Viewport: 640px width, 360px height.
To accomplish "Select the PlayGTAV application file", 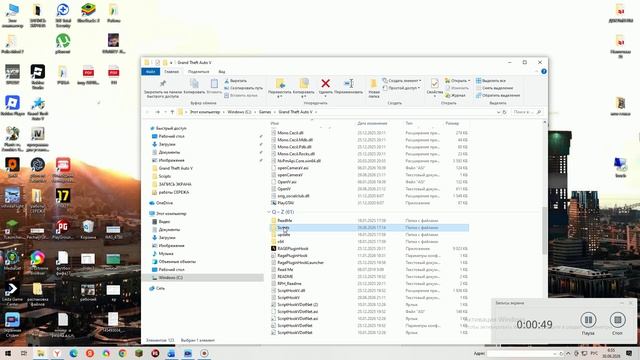I will [x=286, y=203].
